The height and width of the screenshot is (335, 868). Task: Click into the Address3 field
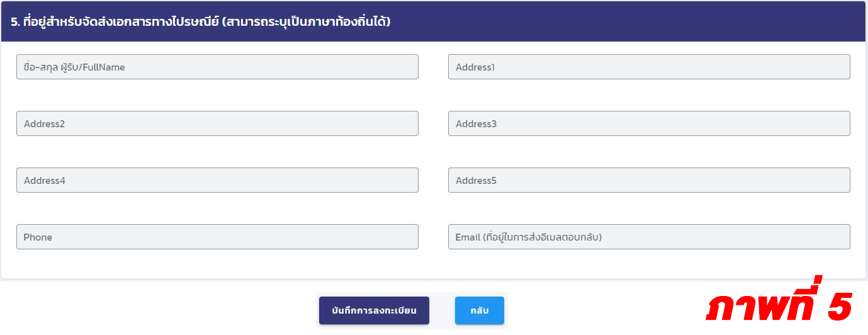[x=649, y=123]
